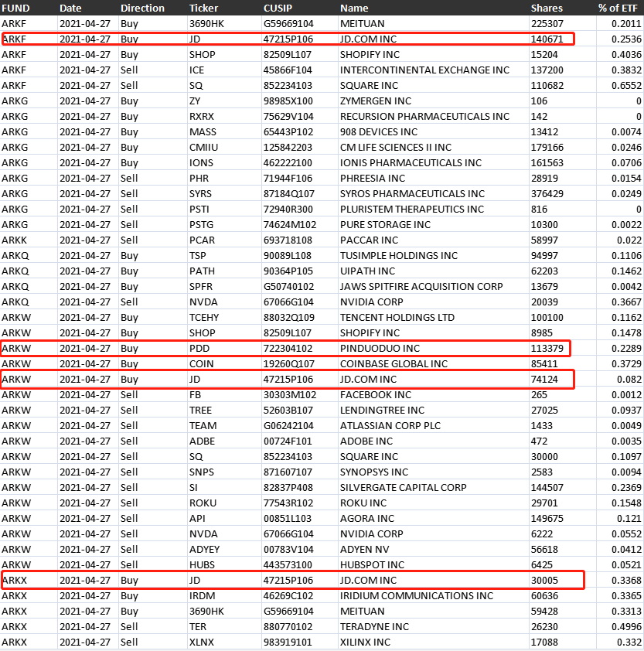Select the PLURISTEM THERAPEUTICS INC cell

(412, 210)
